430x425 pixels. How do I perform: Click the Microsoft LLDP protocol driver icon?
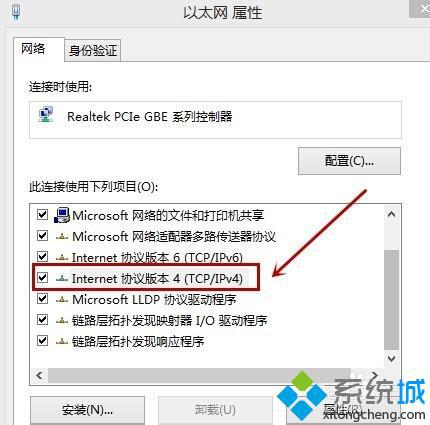[62, 300]
